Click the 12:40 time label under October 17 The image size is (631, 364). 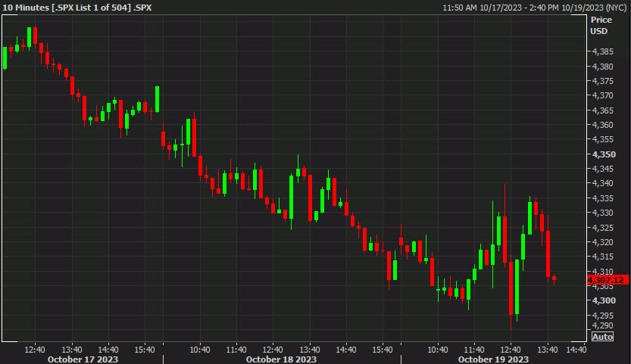point(35,350)
